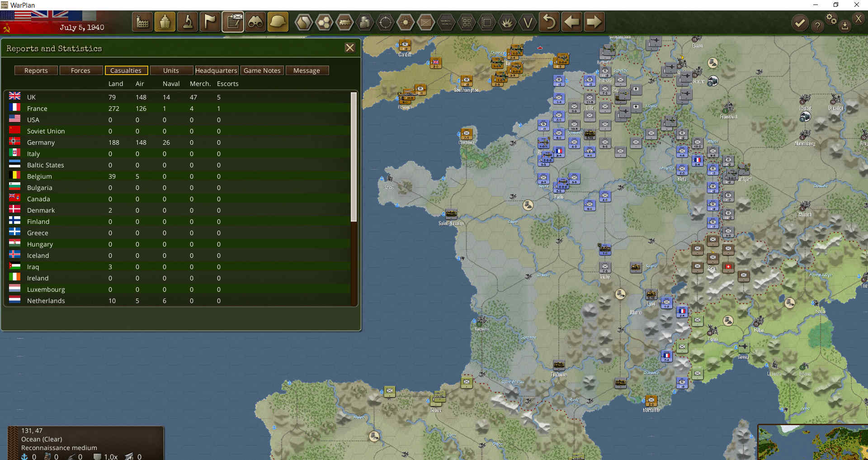Click the ship naval toolbar icon
Screen dimensions: 868x460
(x=165, y=22)
